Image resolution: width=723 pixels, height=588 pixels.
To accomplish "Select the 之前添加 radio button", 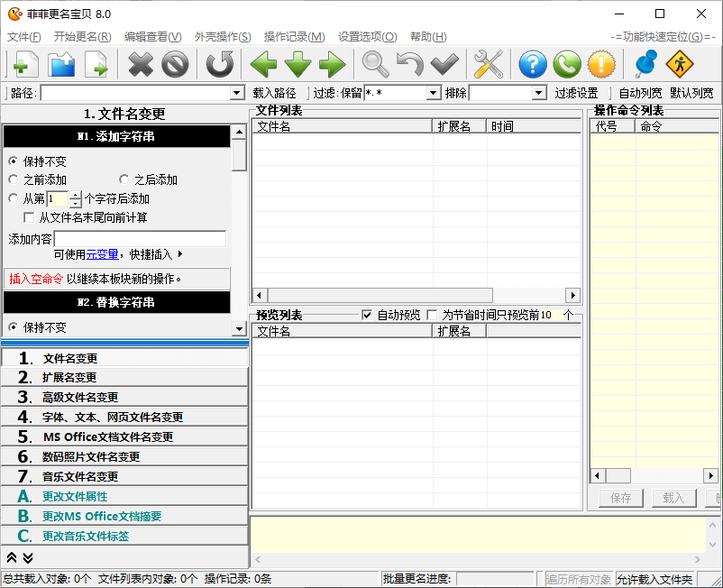I will click(14, 180).
